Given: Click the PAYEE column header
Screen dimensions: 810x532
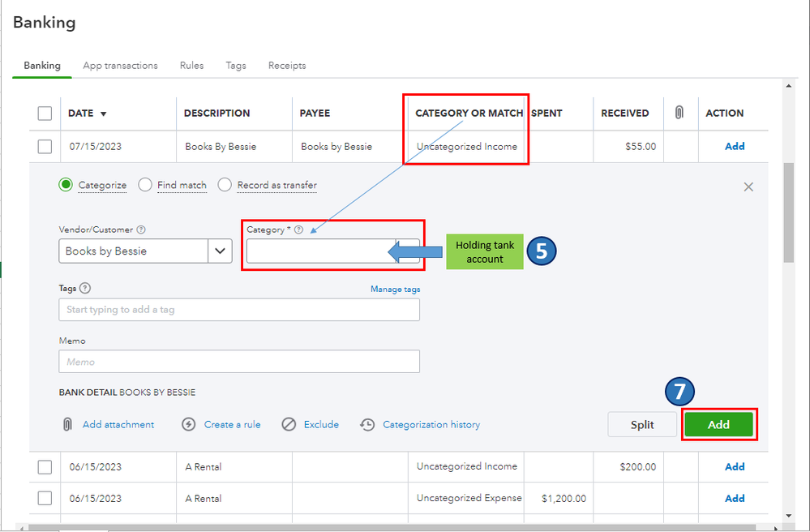Looking at the screenshot, I should [315, 113].
